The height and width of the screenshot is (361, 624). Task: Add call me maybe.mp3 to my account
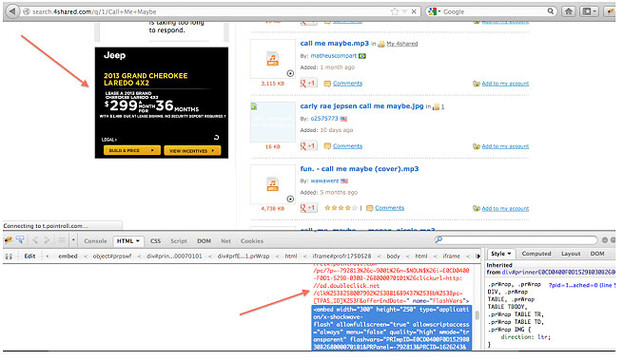(505, 84)
